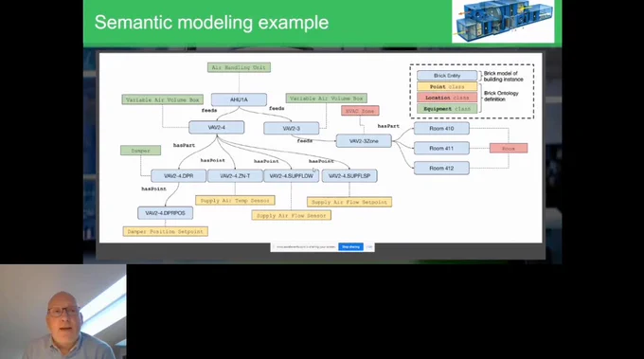The height and width of the screenshot is (359, 644).
Task: Click the VAV2-4.DPR node
Action: (x=179, y=176)
